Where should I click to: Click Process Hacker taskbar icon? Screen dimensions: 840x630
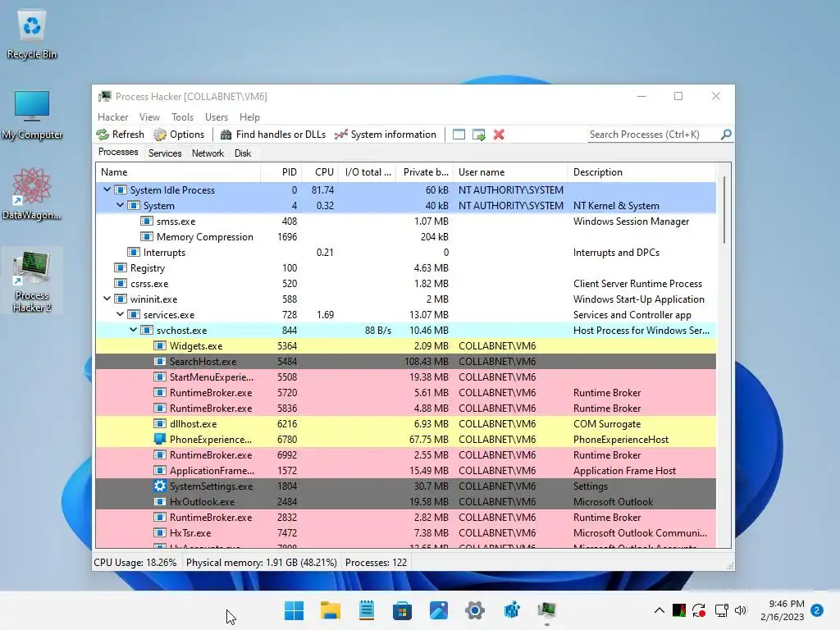point(547,610)
